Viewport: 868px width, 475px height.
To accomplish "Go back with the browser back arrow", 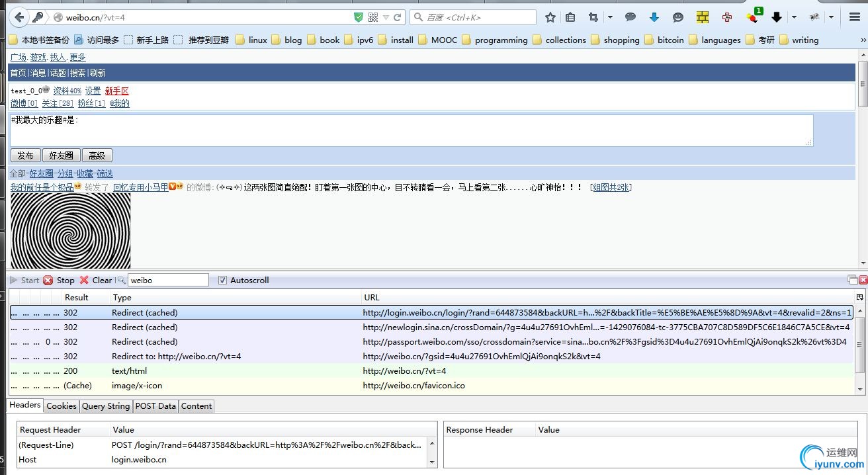I will point(20,17).
